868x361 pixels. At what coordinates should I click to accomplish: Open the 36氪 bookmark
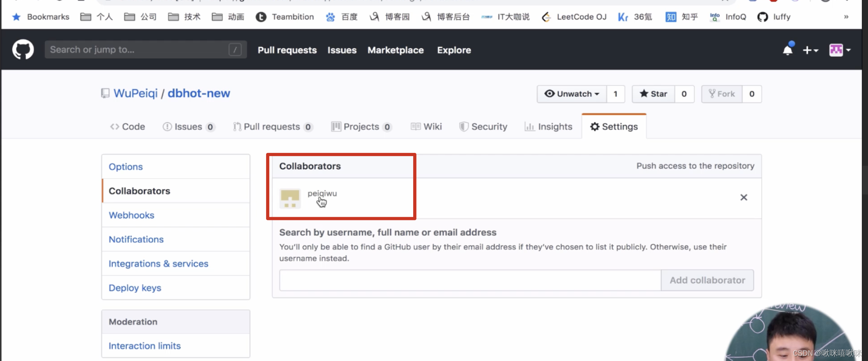(635, 17)
